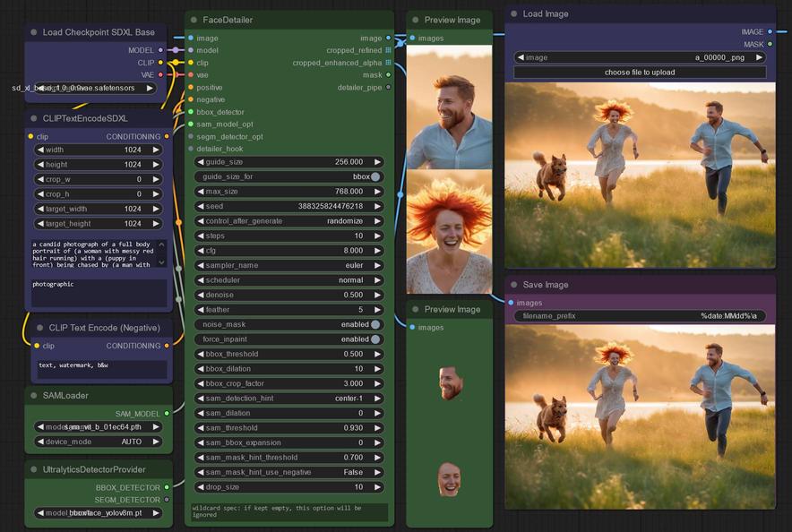Decrease max_size with its left arrow
792x532 pixels.
(x=201, y=192)
